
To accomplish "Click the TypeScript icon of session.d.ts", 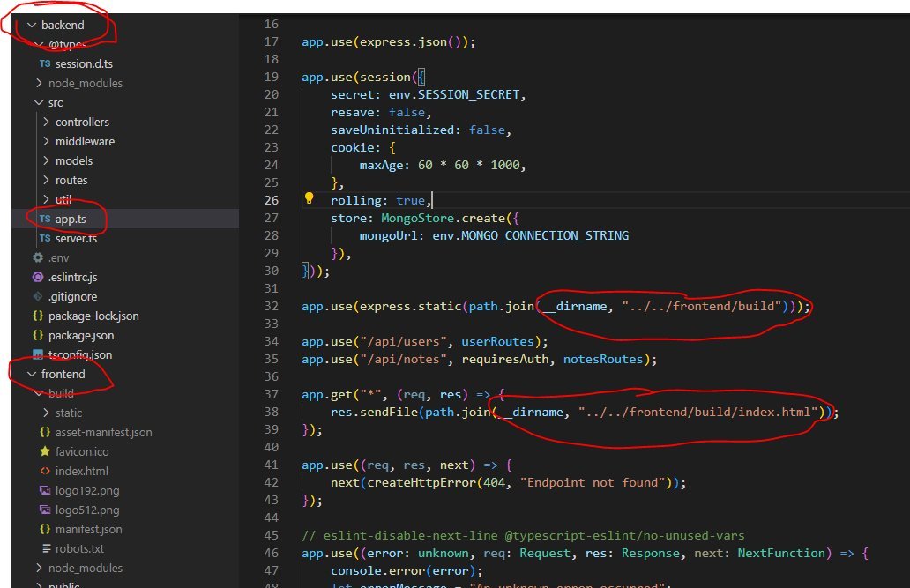I will point(45,63).
